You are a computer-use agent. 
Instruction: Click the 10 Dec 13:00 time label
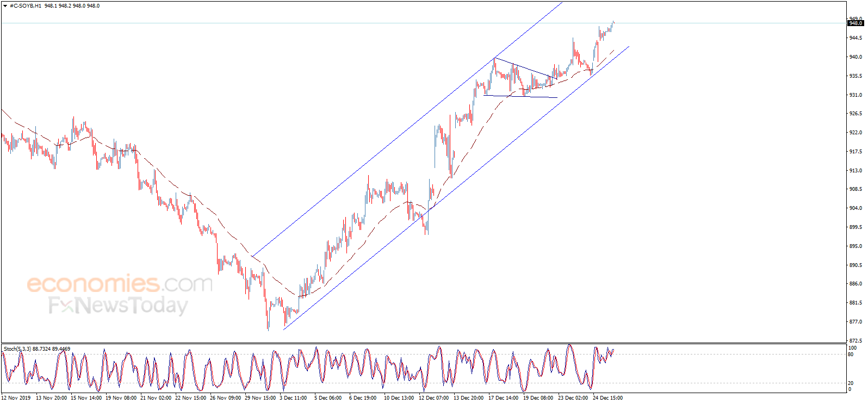click(x=399, y=398)
